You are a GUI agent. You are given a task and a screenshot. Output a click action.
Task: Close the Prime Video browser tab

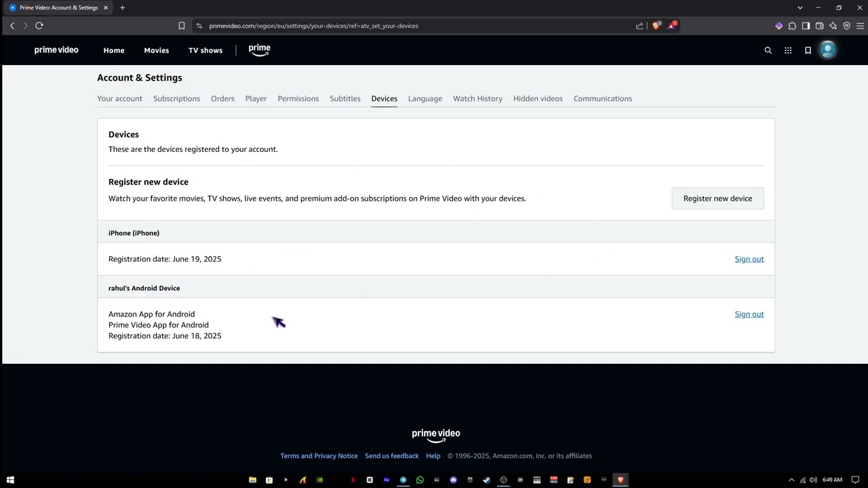106,7
